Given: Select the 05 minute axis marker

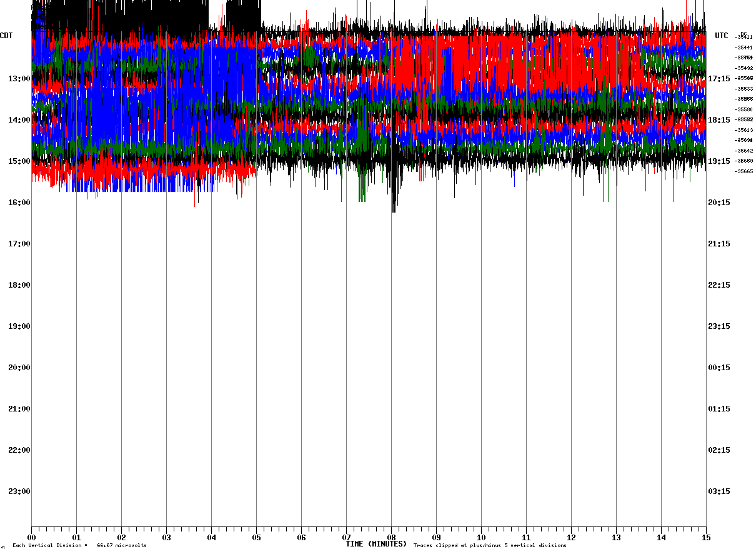Looking at the screenshot, I should (x=256, y=538).
